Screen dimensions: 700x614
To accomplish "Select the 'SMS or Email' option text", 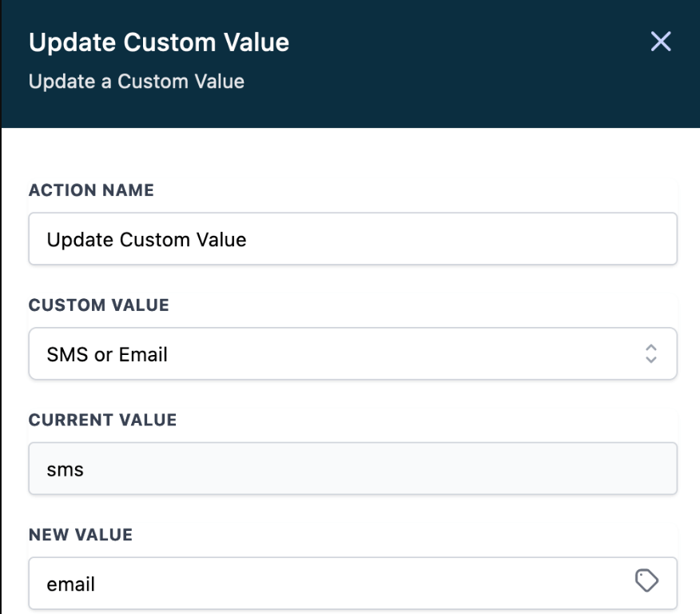I will pyautogui.click(x=108, y=354).
